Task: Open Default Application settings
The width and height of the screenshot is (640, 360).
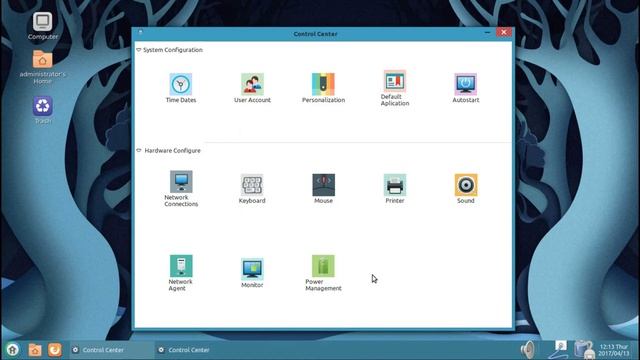Action: tap(395, 88)
